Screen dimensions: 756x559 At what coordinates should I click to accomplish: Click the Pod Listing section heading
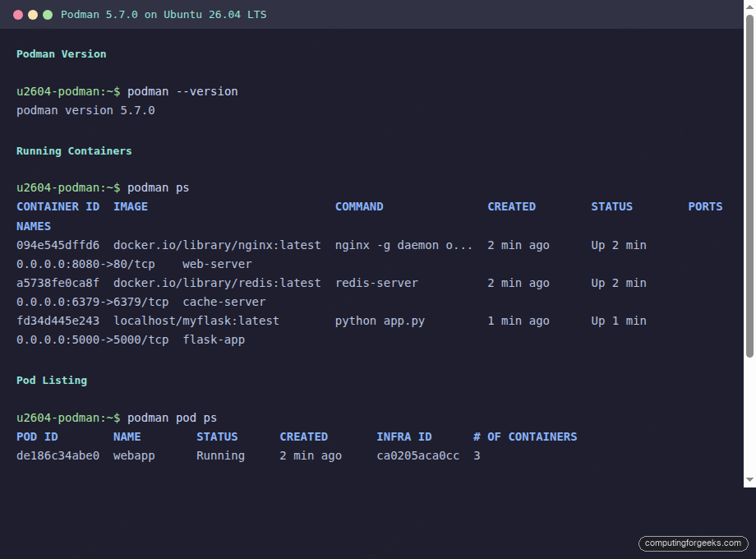coord(51,380)
